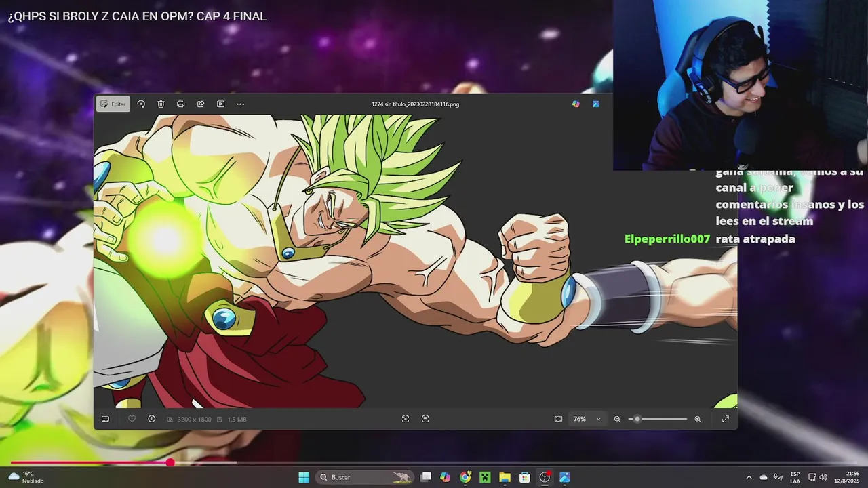The width and height of the screenshot is (868, 488).
Task: Rotate the image with the rotate icon
Action: (141, 104)
